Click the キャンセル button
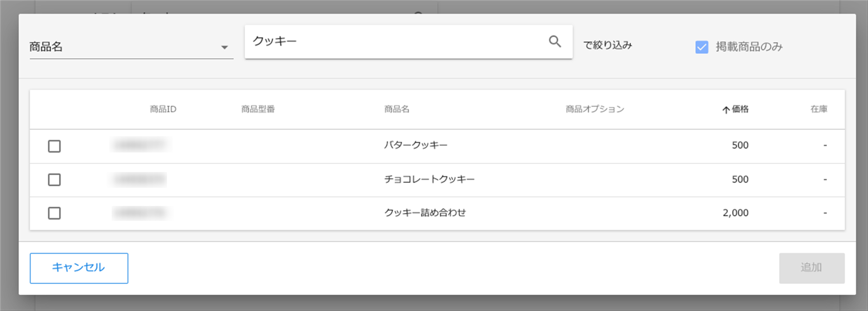Image resolution: width=868 pixels, height=311 pixels. pyautogui.click(x=79, y=268)
